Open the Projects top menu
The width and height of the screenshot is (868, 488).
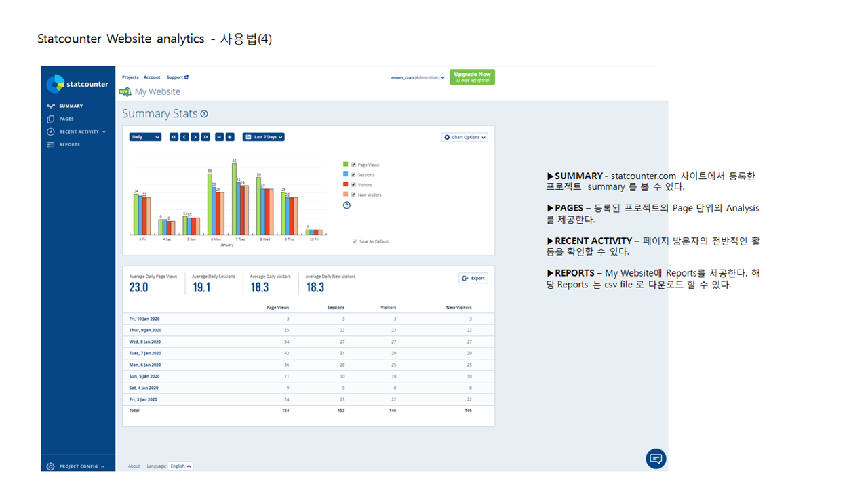130,77
